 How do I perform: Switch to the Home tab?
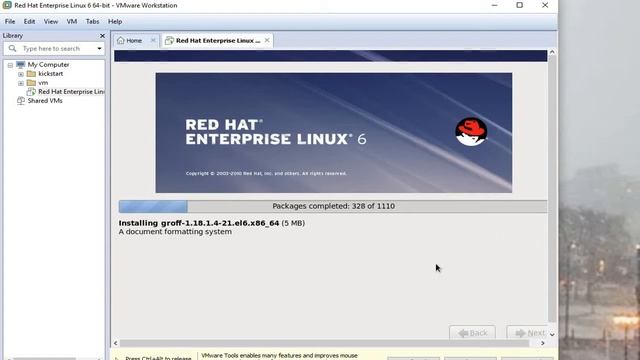pyautogui.click(x=134, y=40)
